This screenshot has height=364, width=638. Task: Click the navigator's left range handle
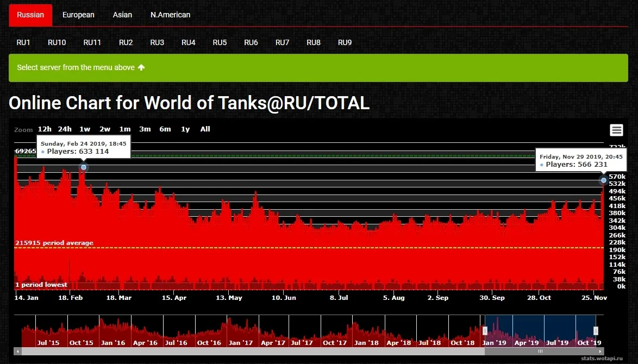coord(485,330)
